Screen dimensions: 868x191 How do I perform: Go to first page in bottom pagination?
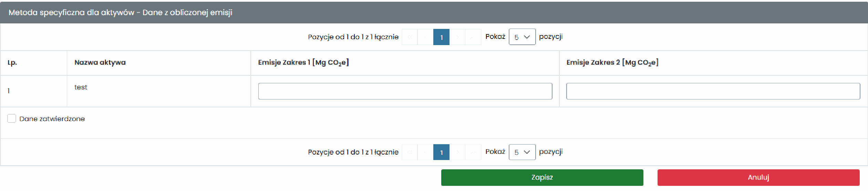tap(410, 152)
